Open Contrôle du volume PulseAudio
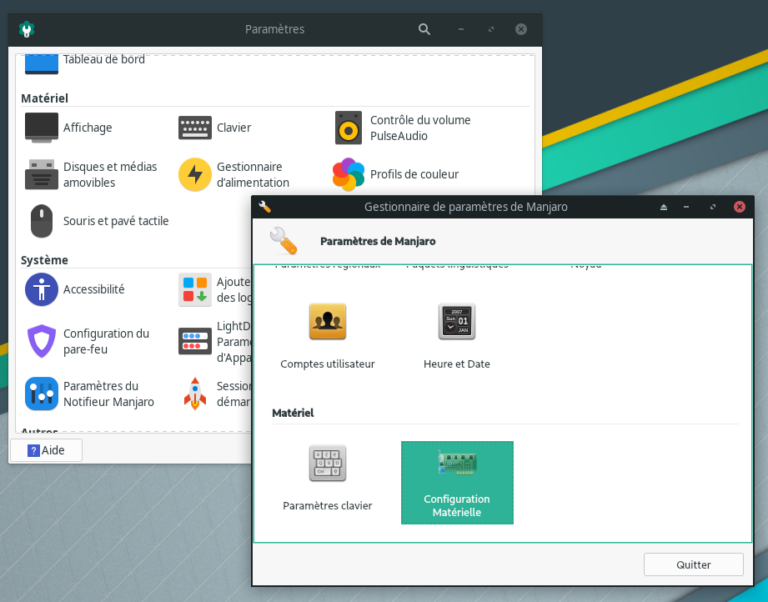Viewport: 768px width, 602px height. (402, 128)
